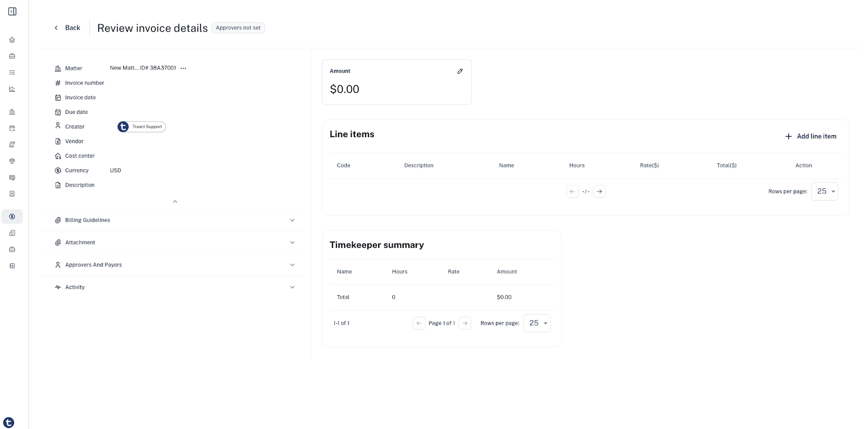Click the Total($) column header
This screenshot has width=868, height=429.
point(726,165)
